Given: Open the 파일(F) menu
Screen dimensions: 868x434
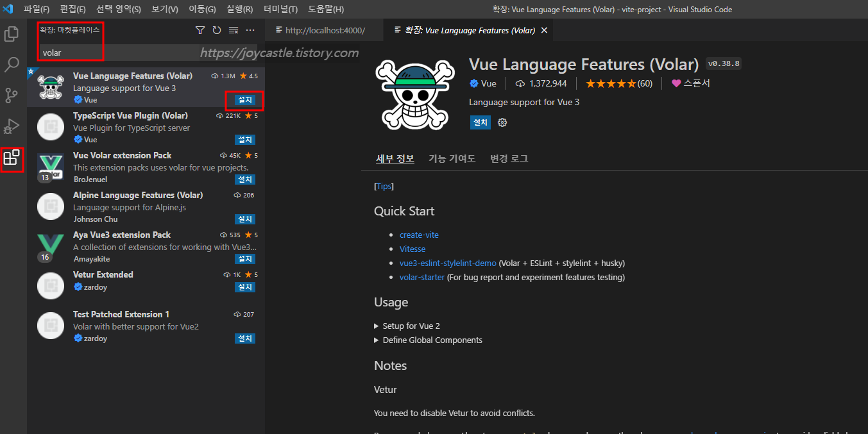Looking at the screenshot, I should tap(37, 9).
